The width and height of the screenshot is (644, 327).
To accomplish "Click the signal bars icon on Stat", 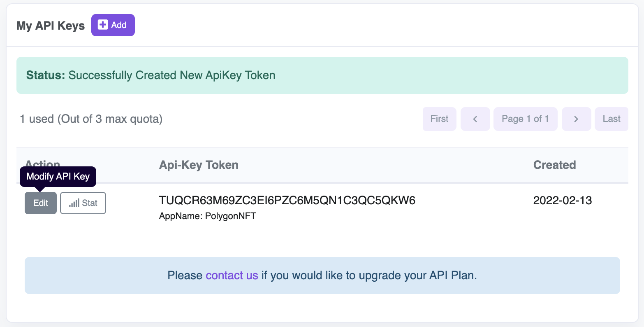I will (x=74, y=203).
